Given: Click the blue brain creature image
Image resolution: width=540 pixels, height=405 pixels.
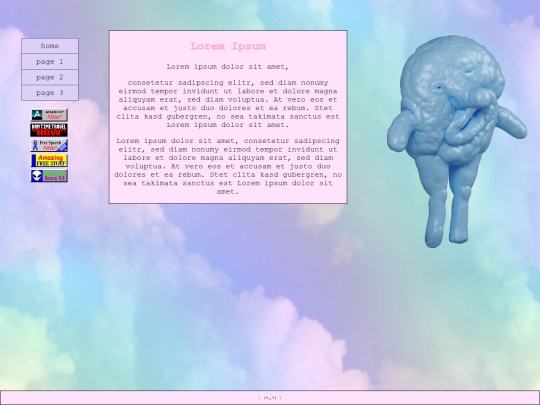Looking at the screenshot, I should (x=457, y=141).
